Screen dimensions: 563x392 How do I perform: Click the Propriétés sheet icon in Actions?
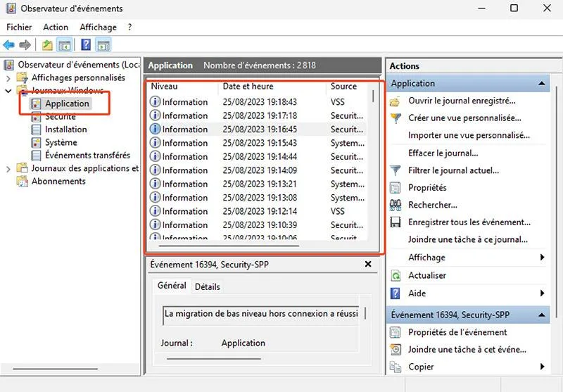coord(395,188)
